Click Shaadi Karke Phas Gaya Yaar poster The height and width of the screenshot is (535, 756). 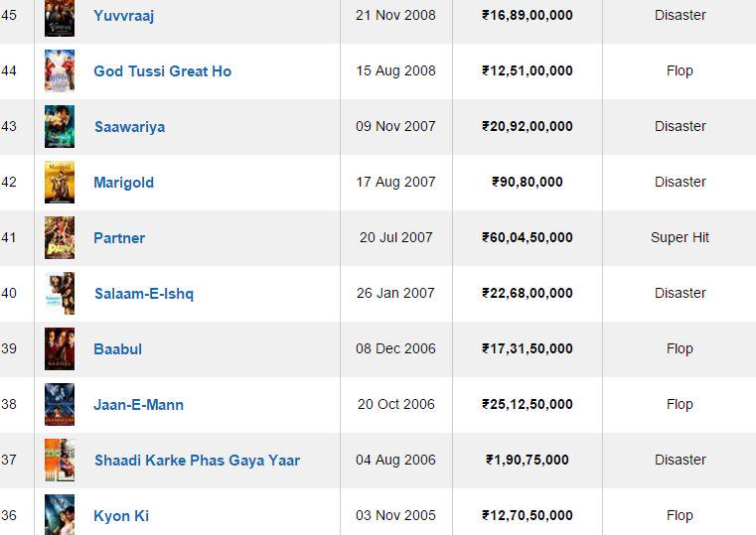60,461
